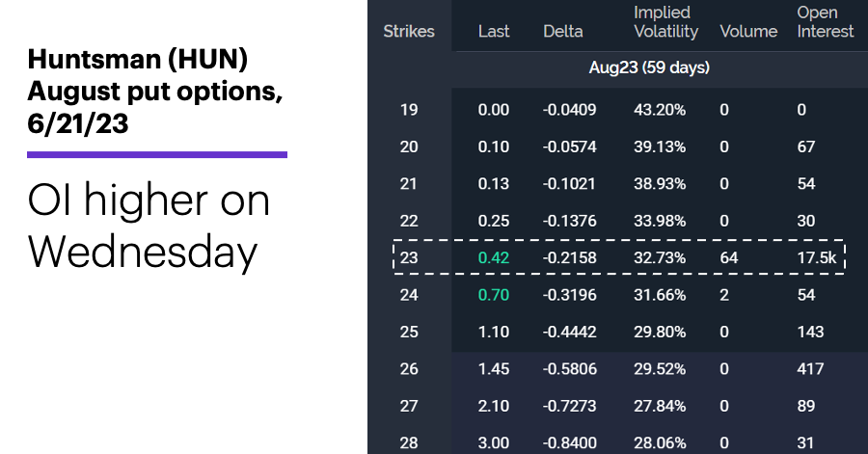
Task: Select the 23 strike row
Action: 619,257
